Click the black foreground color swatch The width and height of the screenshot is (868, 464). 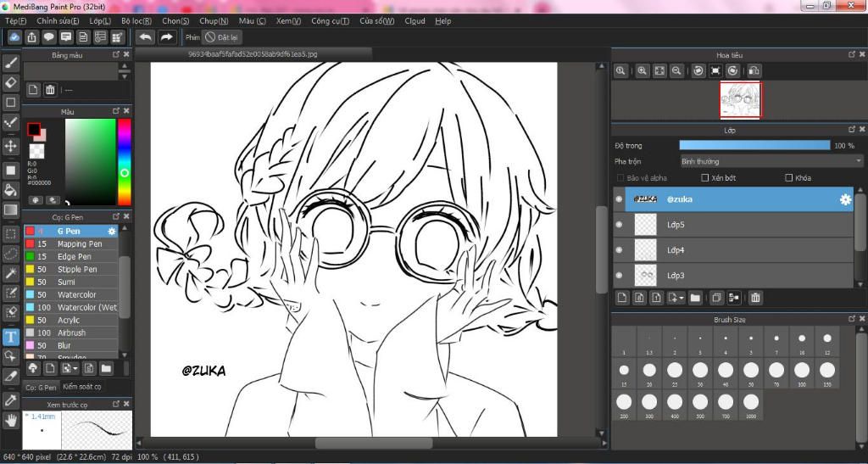click(x=34, y=129)
